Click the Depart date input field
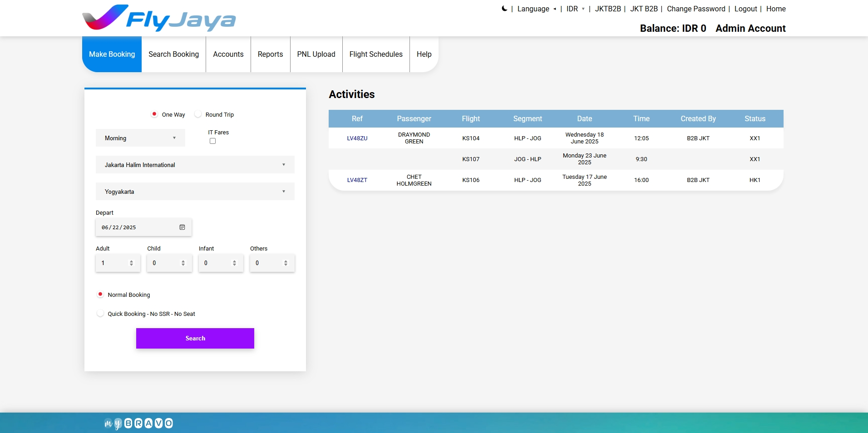Image resolution: width=868 pixels, height=433 pixels. (x=144, y=227)
